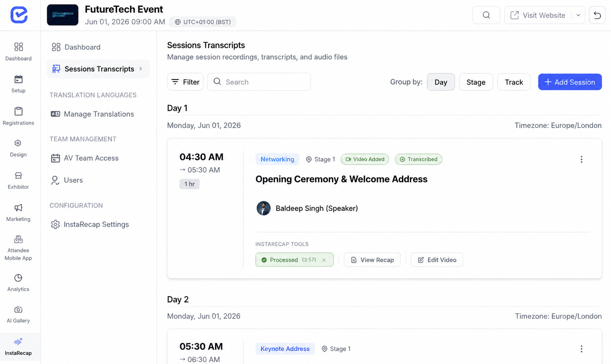
Task: Dismiss the Processed chip with its X
Action: tap(324, 260)
